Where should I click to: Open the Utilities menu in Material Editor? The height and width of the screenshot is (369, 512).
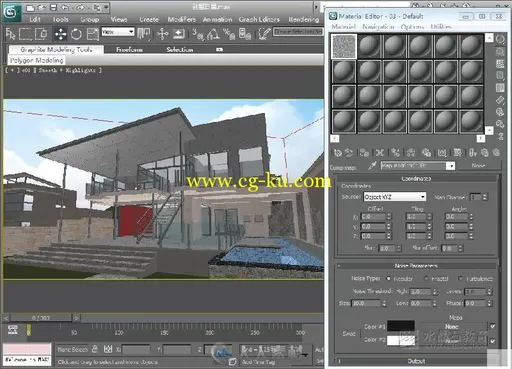[x=441, y=26]
